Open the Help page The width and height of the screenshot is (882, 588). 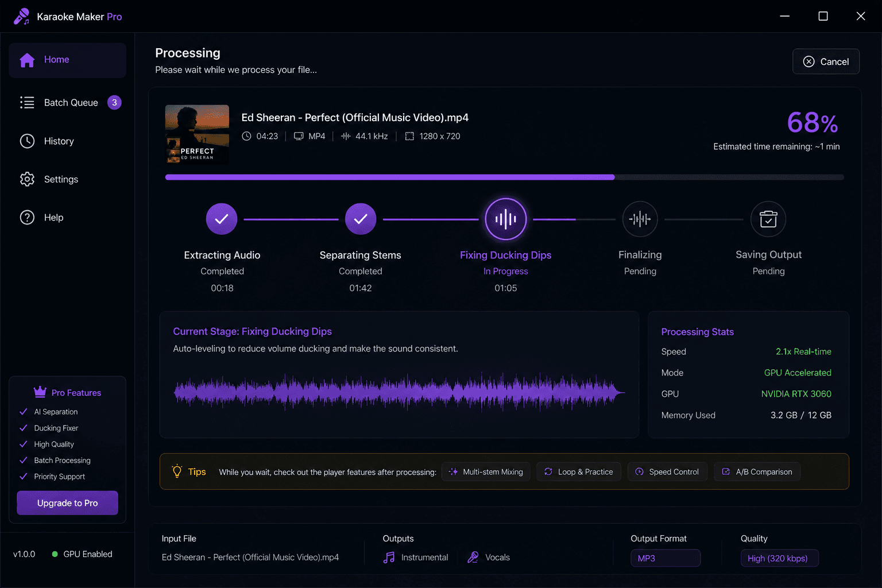click(x=67, y=218)
